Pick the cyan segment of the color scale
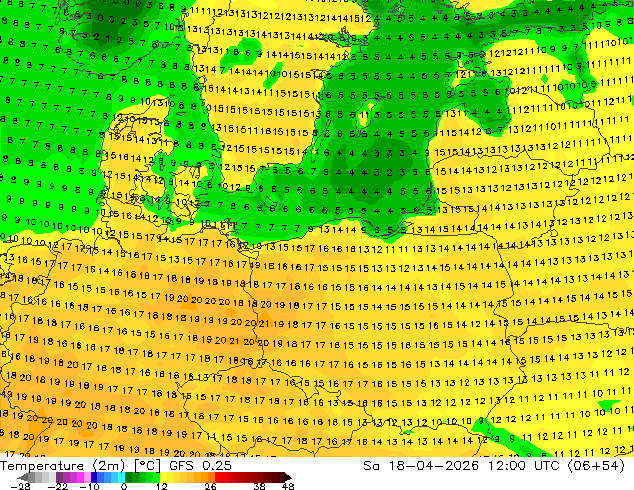The height and width of the screenshot is (490, 634). tap(121, 477)
